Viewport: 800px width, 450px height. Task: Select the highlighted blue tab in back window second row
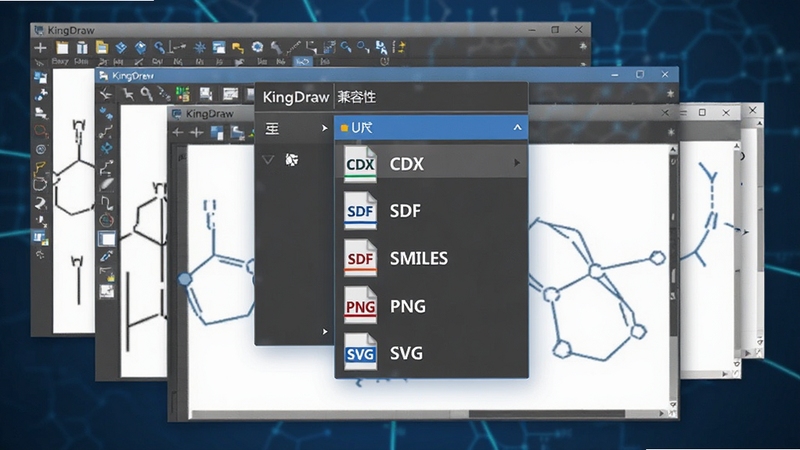click(x=303, y=62)
